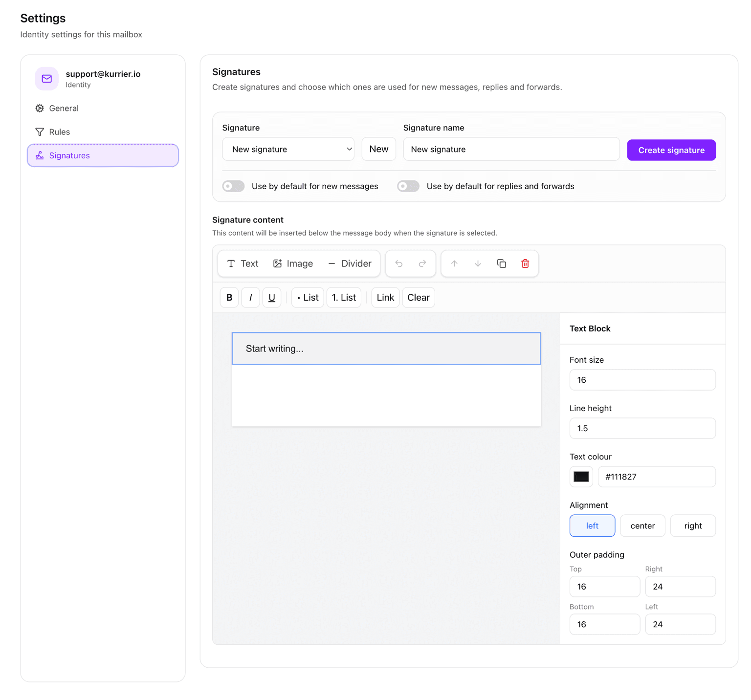Screen dimensions: 751x700
Task: Toggle underline formatting with the U button
Action: pos(272,298)
